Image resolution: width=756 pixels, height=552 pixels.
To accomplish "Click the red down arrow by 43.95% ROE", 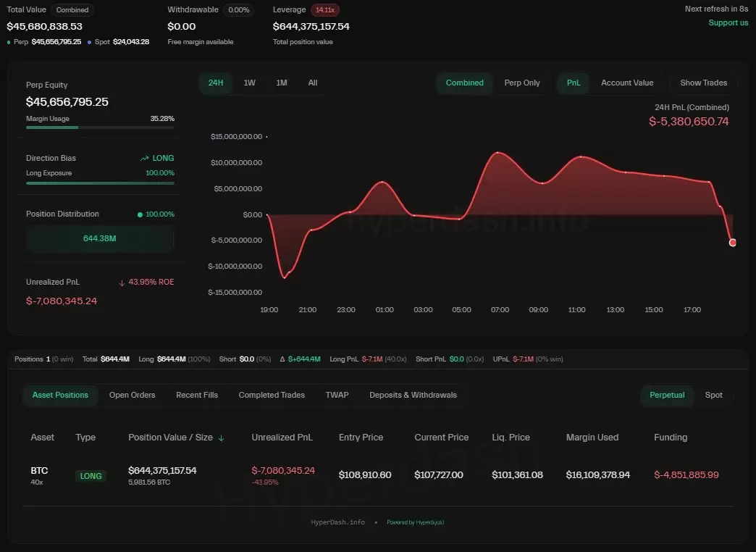I will tap(122, 283).
